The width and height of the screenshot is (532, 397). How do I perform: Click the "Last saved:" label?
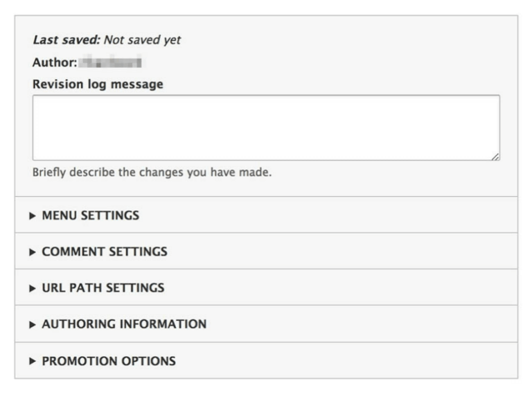point(66,40)
